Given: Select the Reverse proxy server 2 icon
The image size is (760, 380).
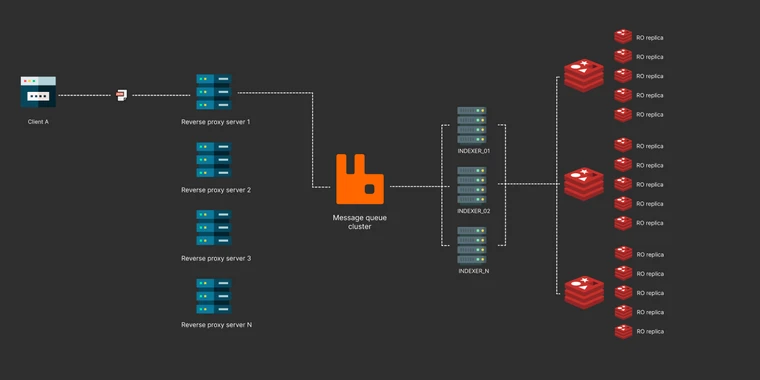Looking at the screenshot, I should point(214,159).
